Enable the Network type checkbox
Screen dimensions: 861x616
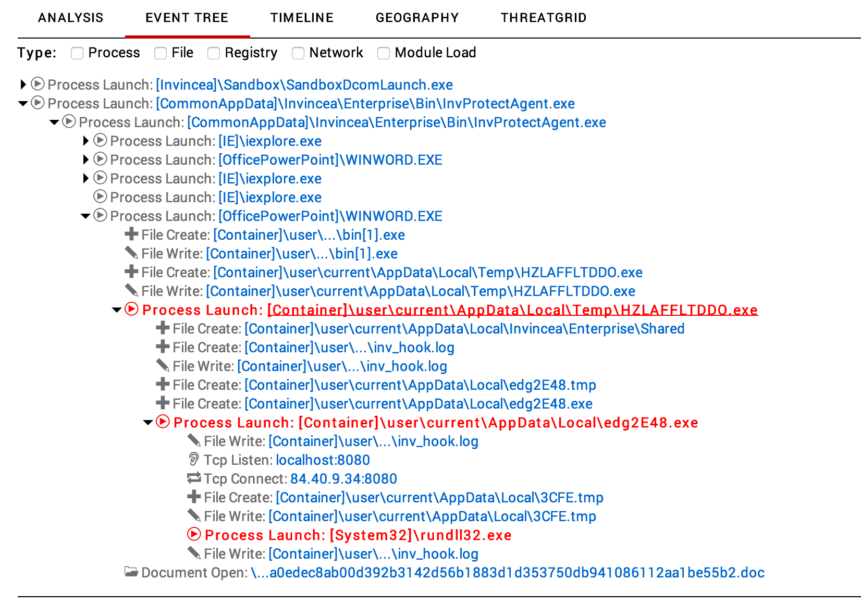pyautogui.click(x=298, y=53)
